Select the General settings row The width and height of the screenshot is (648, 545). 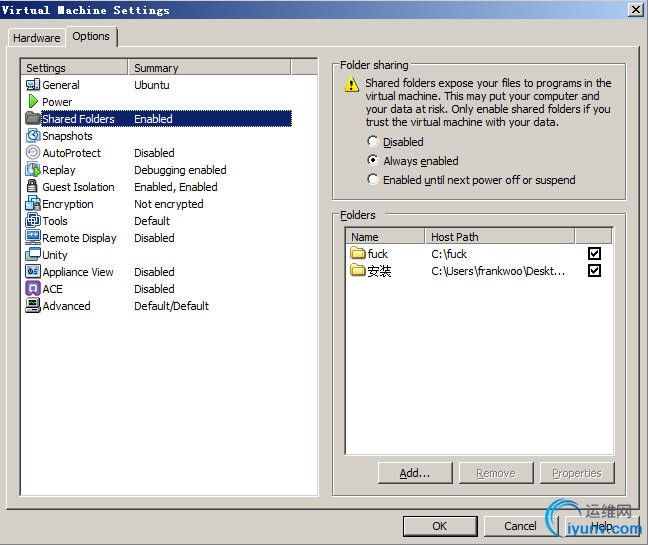click(x=158, y=85)
